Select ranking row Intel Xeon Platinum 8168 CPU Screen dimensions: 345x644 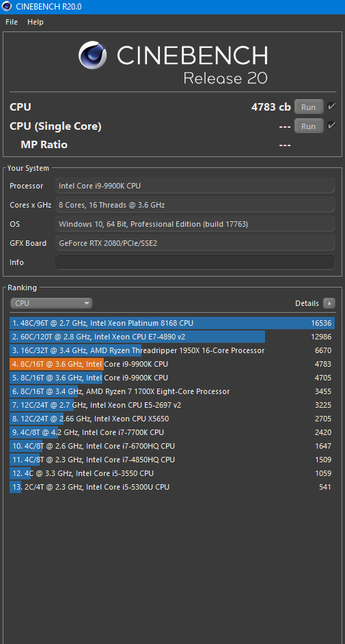click(x=172, y=323)
